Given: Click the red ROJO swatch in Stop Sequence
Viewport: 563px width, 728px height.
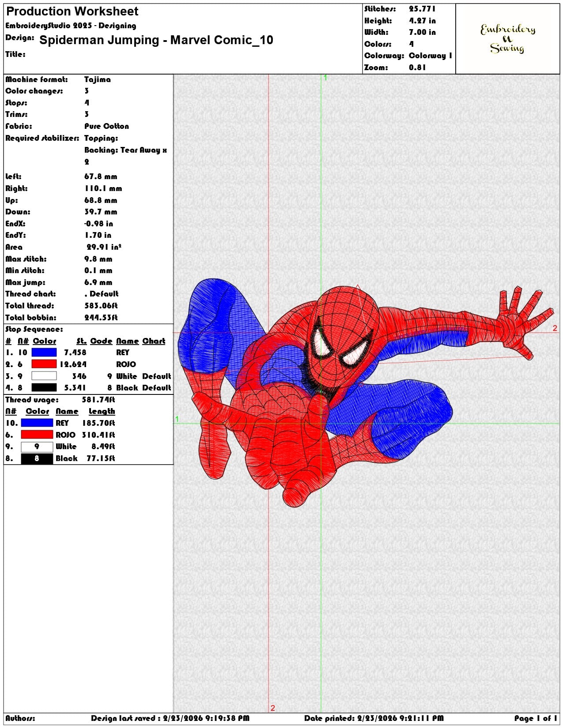Looking at the screenshot, I should [x=44, y=364].
